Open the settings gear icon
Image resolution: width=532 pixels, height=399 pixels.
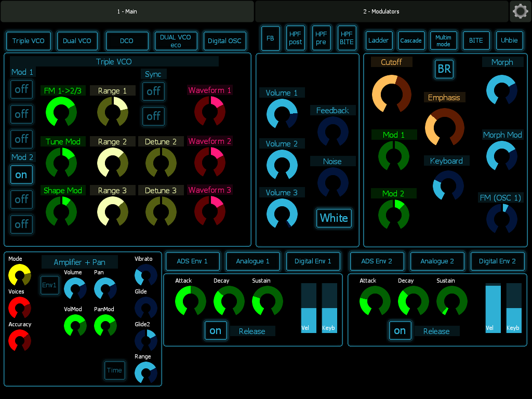coord(521,11)
